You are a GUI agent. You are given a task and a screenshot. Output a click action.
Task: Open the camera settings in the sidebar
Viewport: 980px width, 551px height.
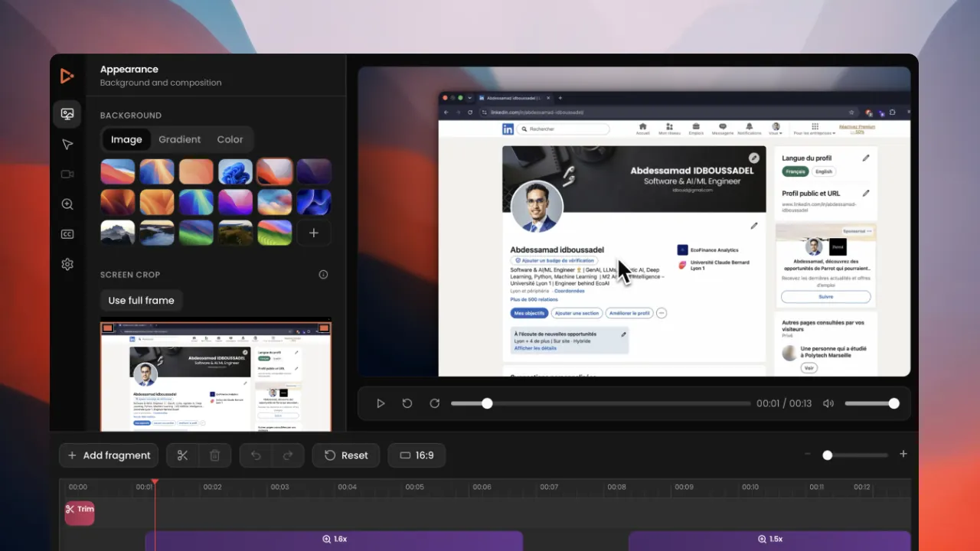point(67,174)
